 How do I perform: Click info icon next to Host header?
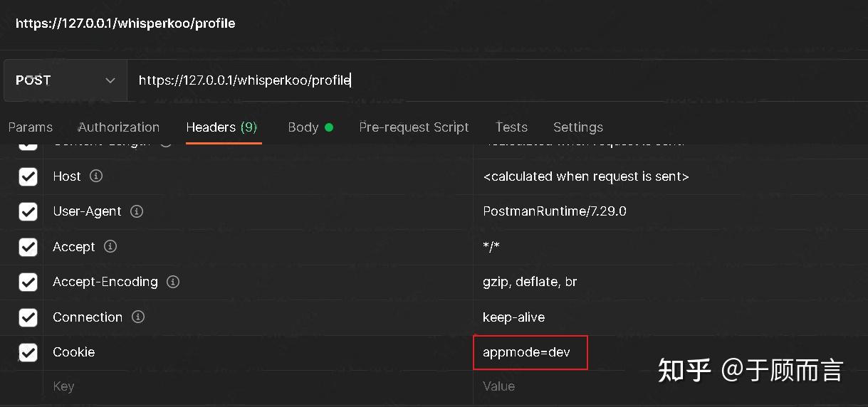click(x=96, y=176)
